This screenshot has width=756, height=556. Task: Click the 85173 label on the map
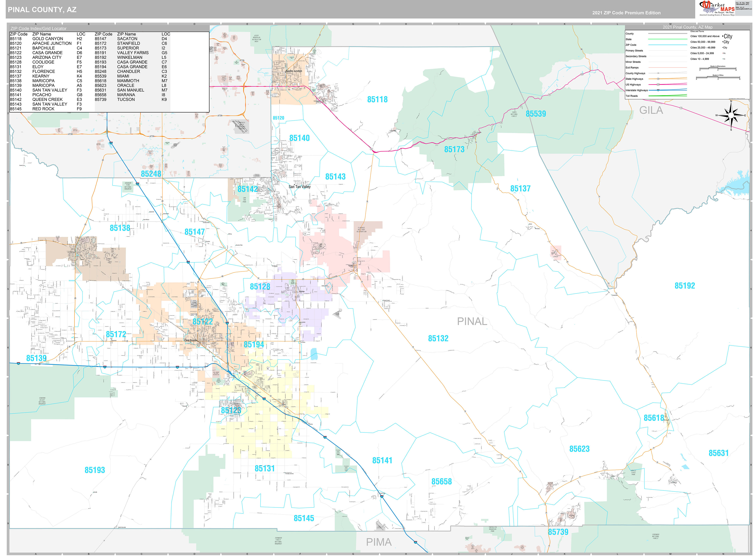[x=454, y=149]
